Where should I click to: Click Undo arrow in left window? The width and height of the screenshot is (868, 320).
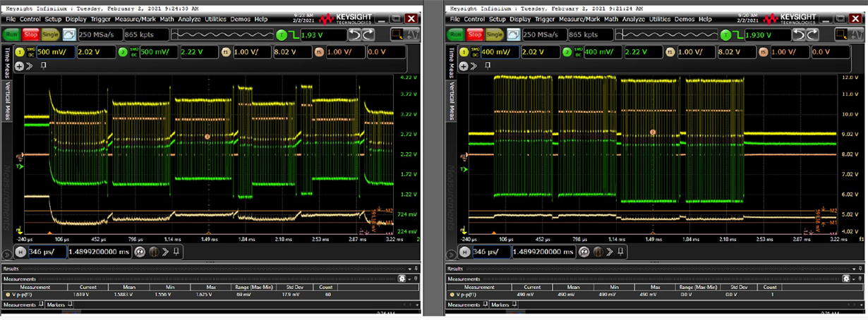tap(354, 35)
